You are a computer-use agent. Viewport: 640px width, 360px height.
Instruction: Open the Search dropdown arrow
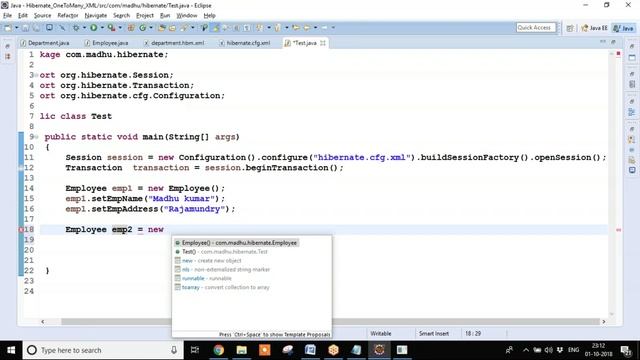click(x=193, y=28)
